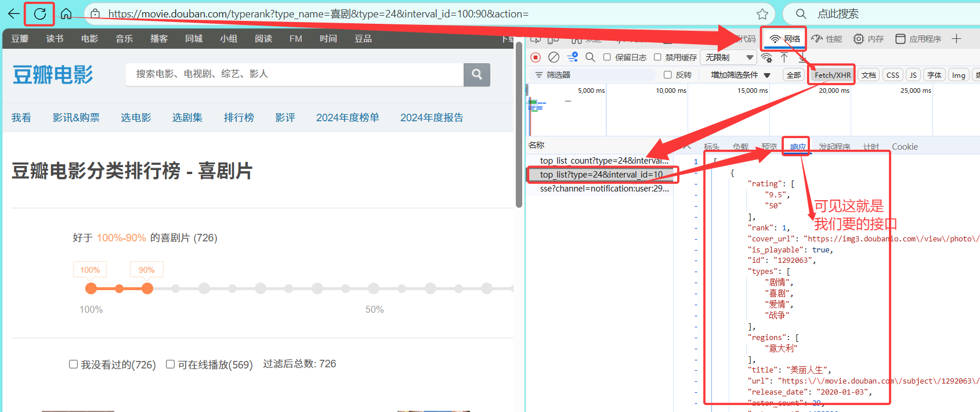Click the 豆瓣电影 logo
Viewport: 980px width, 412px height.
coord(53,75)
